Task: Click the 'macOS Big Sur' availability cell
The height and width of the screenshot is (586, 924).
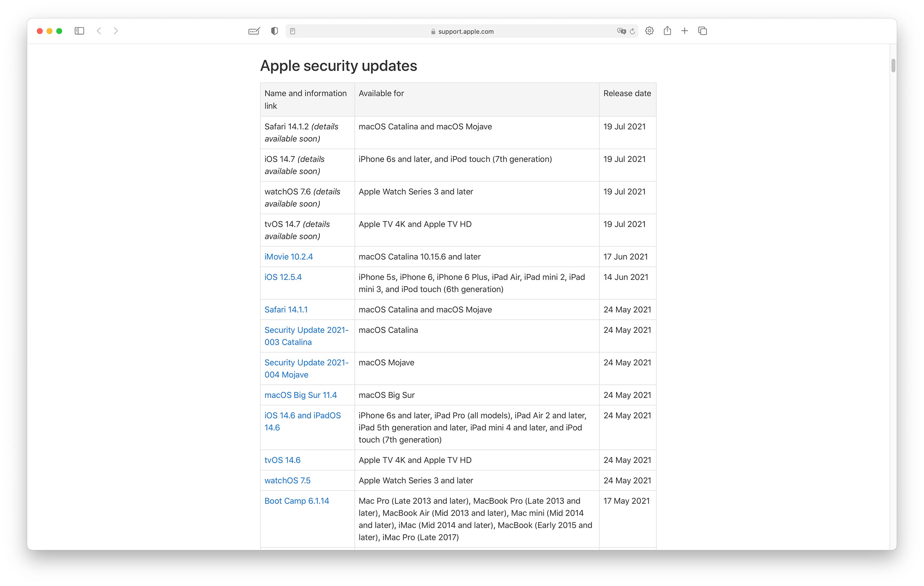Action: tap(477, 395)
